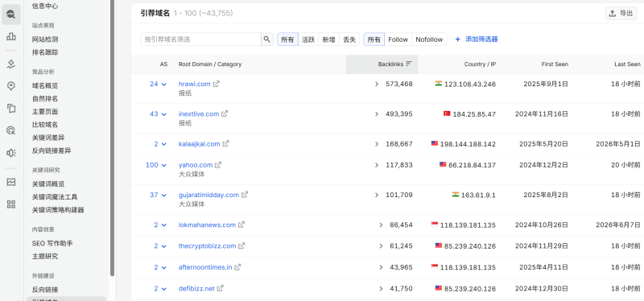Click IP address 66.218.84.137
Image resolution: width=644 pixels, height=301 pixels.
[472, 165]
